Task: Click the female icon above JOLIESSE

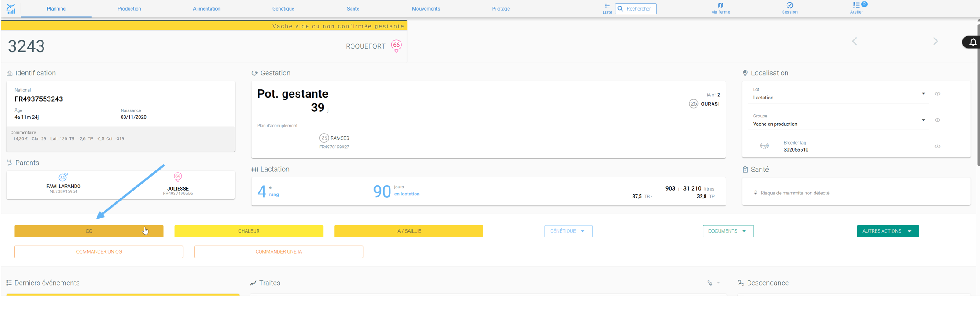Action: (x=178, y=177)
